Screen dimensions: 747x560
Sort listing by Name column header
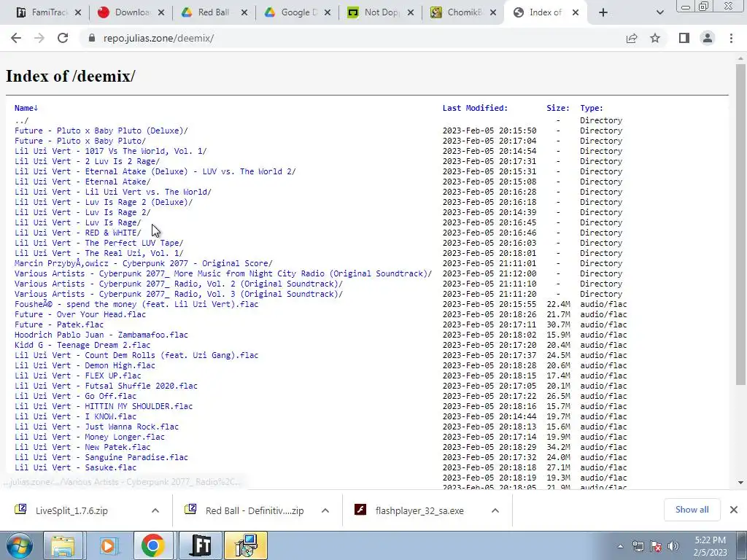[x=26, y=108]
